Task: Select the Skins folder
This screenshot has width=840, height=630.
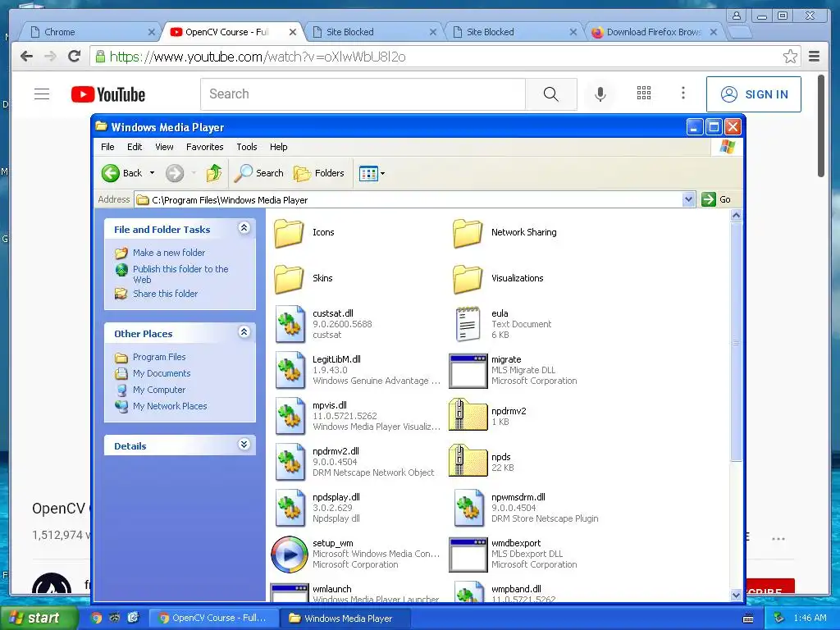Action: click(x=290, y=279)
